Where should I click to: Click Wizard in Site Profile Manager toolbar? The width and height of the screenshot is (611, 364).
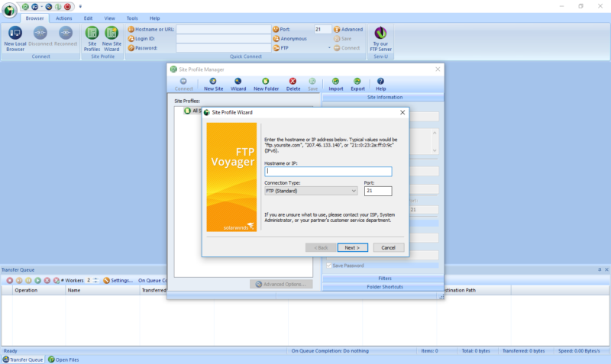[238, 84]
